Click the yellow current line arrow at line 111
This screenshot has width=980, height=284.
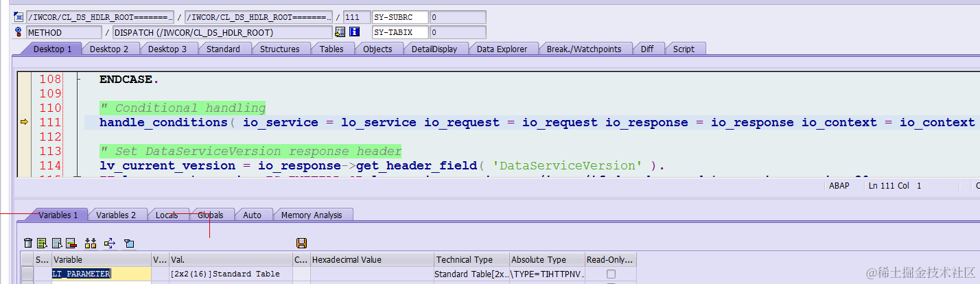coord(25,122)
